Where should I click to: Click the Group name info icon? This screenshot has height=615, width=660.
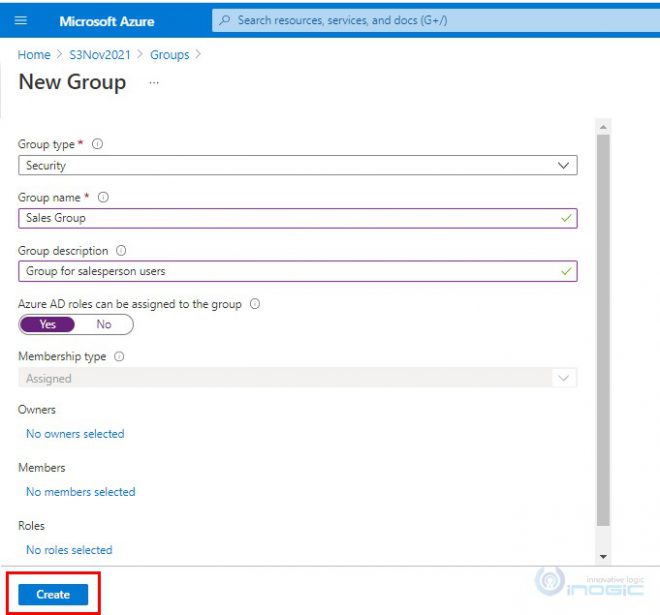click(x=103, y=198)
